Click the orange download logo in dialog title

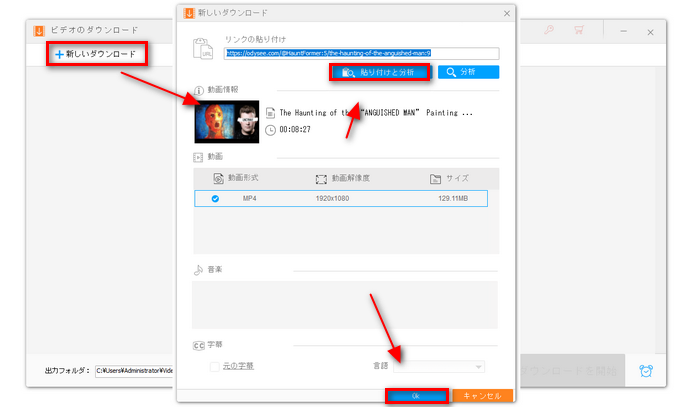tap(189, 13)
